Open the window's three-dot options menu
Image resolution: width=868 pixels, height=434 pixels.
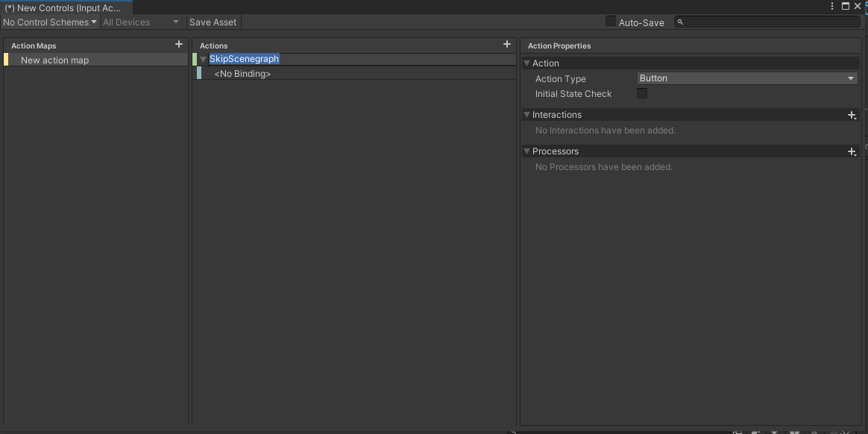pos(832,6)
